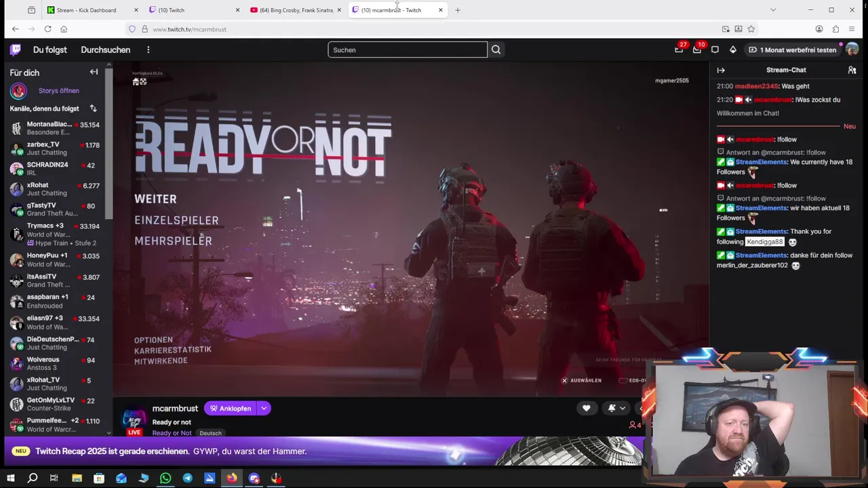868x488 pixels.
Task: Open the Ready or Not category link
Action: coord(172,433)
